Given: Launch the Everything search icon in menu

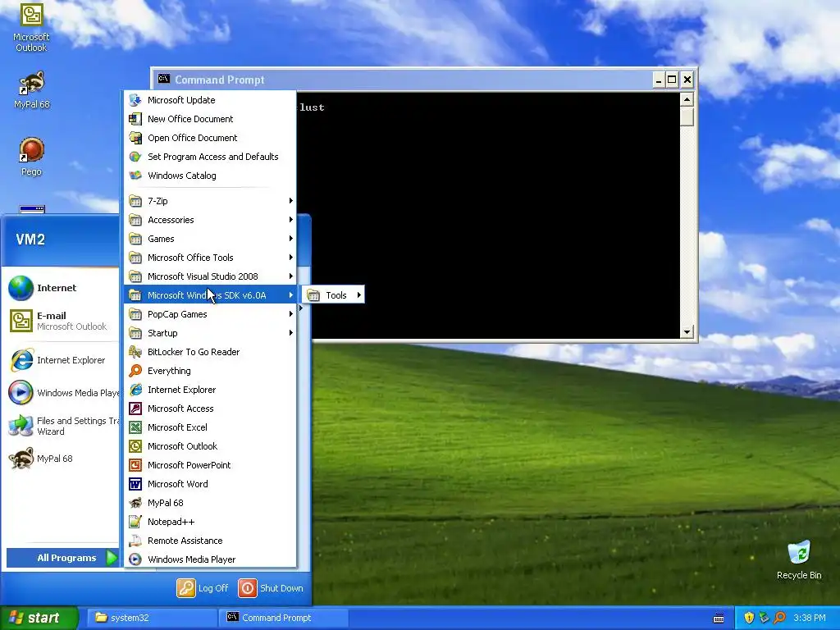Looking at the screenshot, I should point(135,371).
